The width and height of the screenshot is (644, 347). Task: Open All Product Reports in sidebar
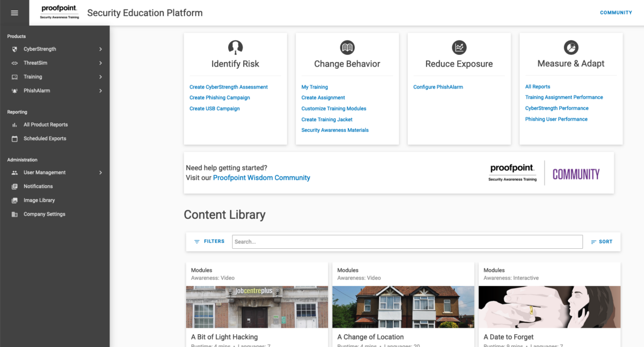tap(46, 124)
